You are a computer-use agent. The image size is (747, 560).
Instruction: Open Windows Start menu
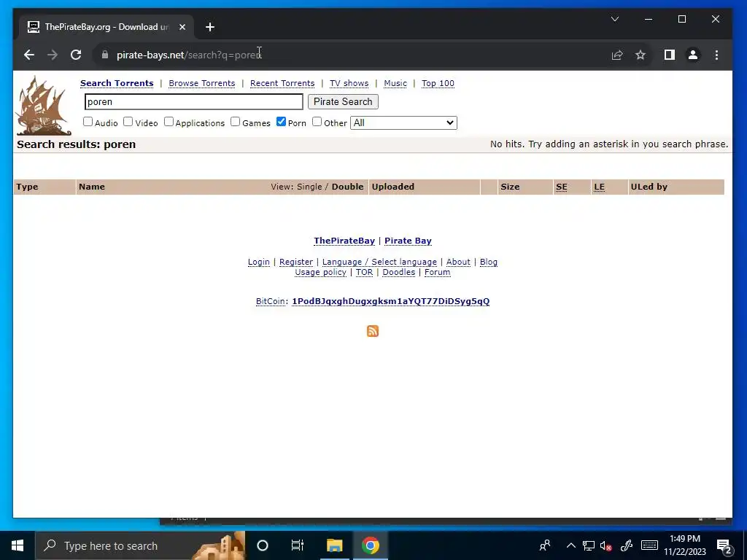pyautogui.click(x=18, y=545)
